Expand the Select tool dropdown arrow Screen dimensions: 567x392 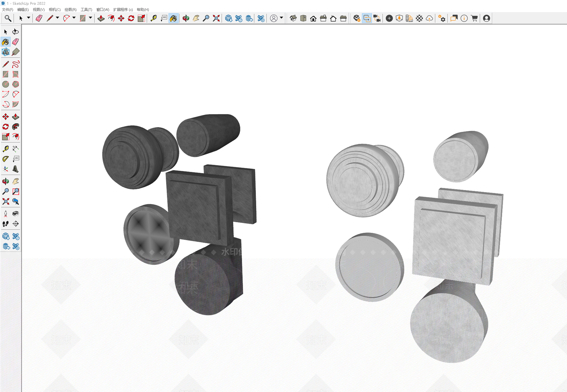[29, 18]
